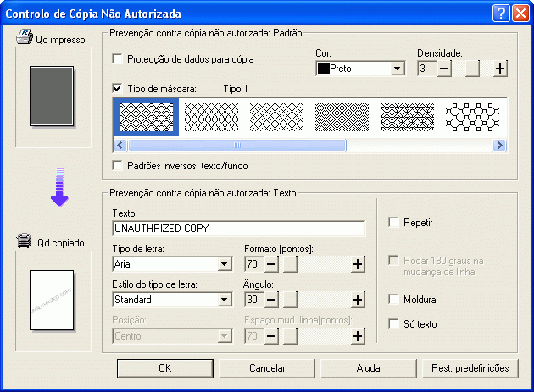Check the disabled Rodar 180 graus checkbox

tap(393, 261)
